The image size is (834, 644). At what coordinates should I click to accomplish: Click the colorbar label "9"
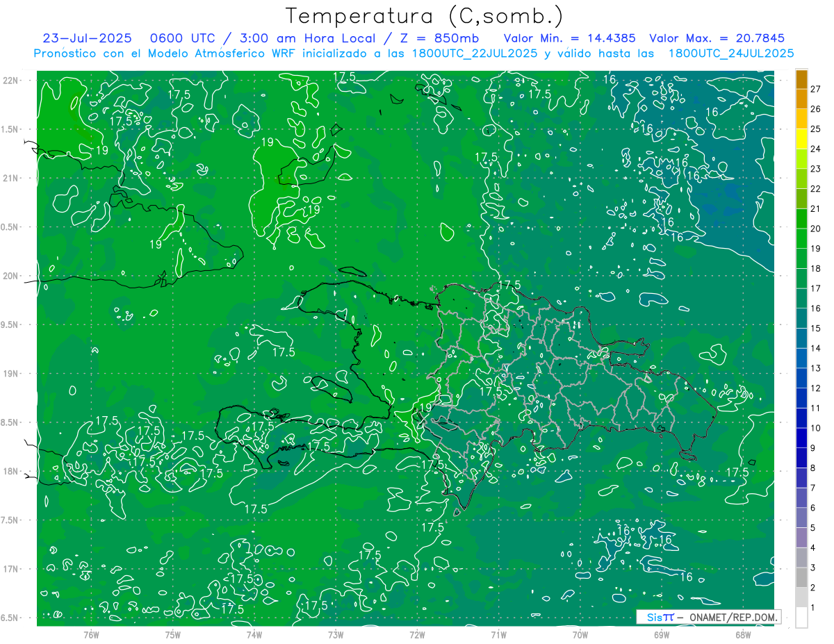point(813,447)
